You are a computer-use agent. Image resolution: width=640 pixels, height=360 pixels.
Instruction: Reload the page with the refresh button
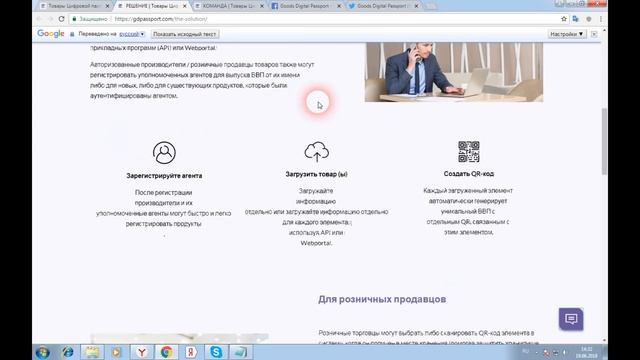pos(62,19)
